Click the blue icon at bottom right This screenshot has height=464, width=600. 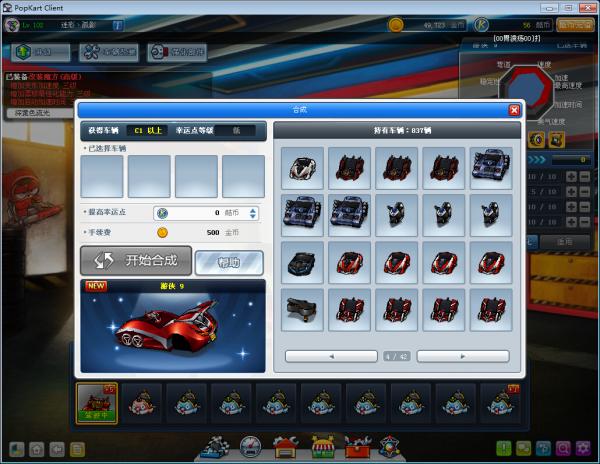[543, 448]
